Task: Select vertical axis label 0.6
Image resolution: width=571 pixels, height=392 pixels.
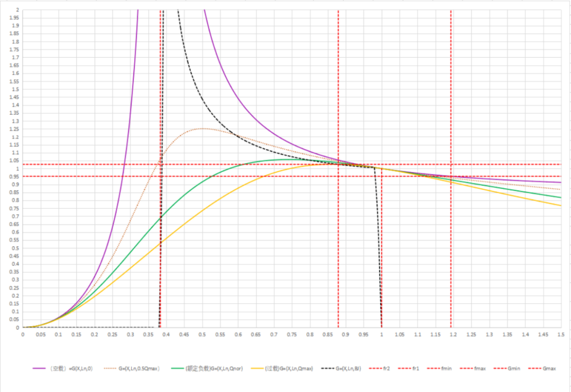Action: 16,232
